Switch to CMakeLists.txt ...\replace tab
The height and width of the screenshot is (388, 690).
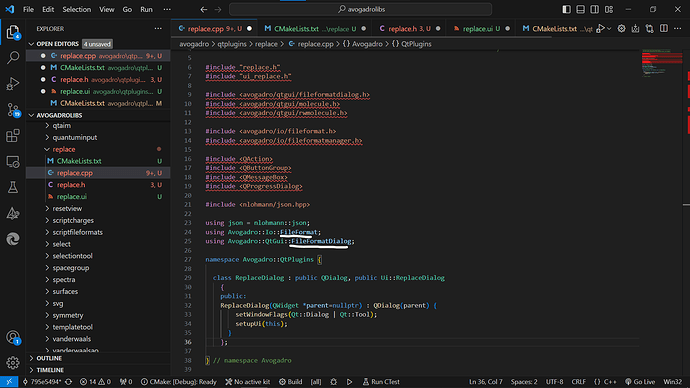[x=316, y=29]
